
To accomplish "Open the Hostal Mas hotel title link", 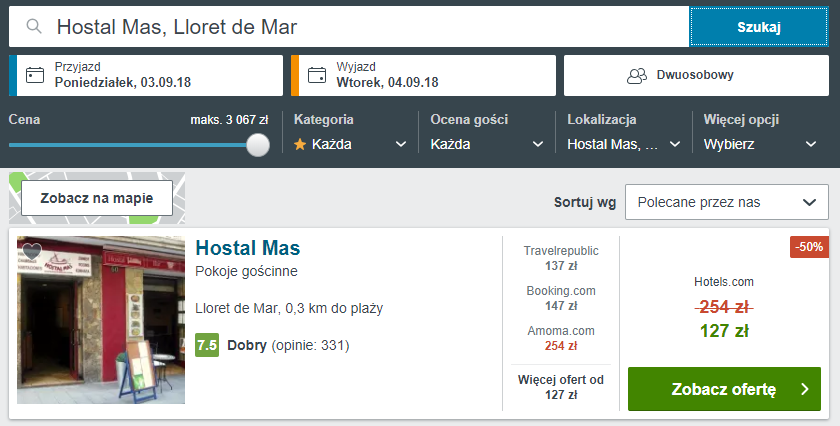I will 248,248.
